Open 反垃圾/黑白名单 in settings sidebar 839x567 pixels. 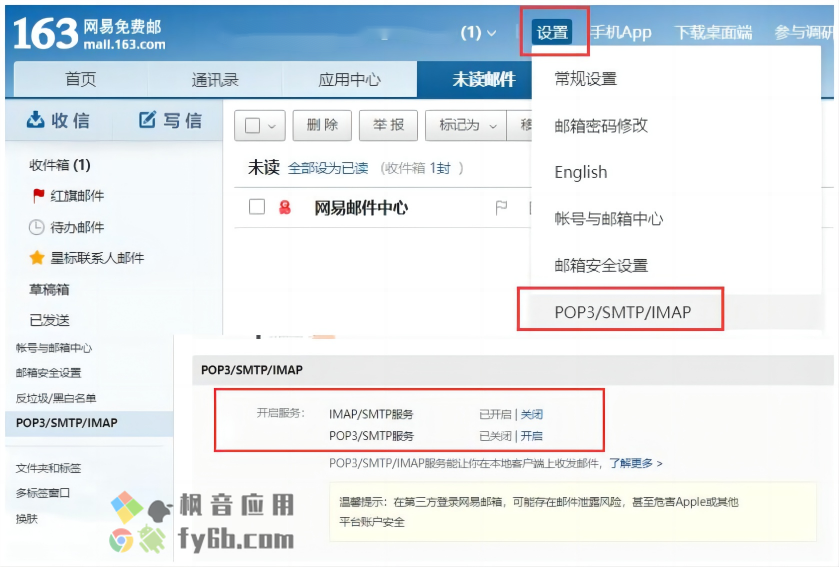coord(56,398)
